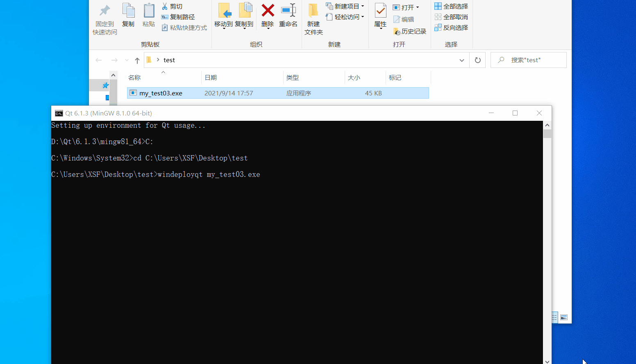Select 全部选择 to select all items
The width and height of the screenshot is (636, 364).
click(x=451, y=6)
